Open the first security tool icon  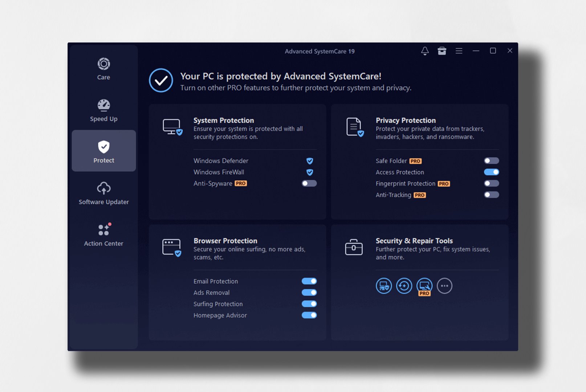point(384,286)
